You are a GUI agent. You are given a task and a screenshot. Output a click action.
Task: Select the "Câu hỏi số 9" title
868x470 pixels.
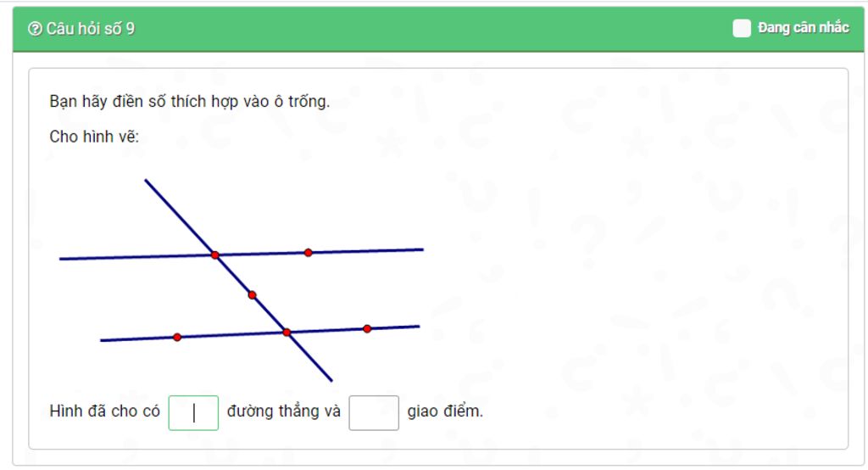90,28
